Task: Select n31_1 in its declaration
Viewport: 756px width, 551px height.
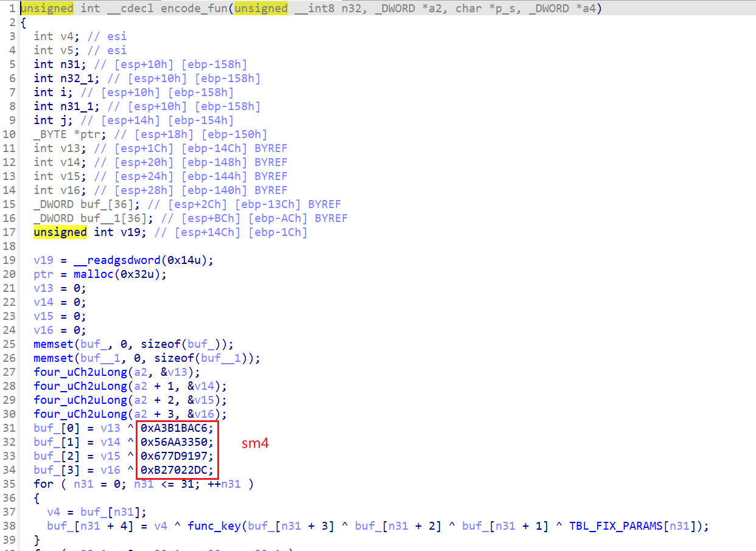Action: point(76,106)
